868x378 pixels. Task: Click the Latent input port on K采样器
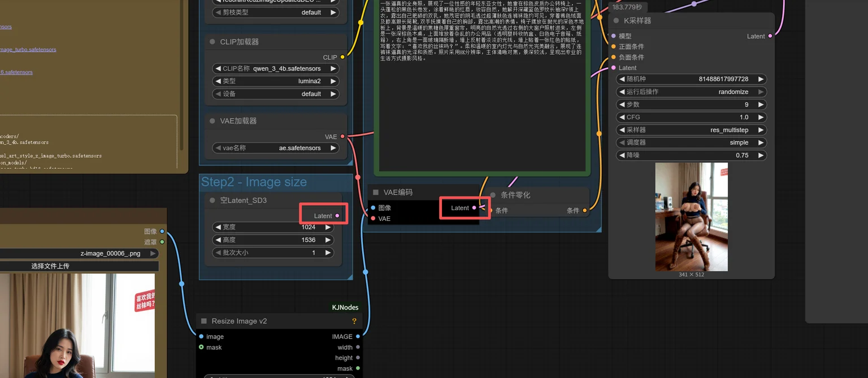[x=614, y=68]
